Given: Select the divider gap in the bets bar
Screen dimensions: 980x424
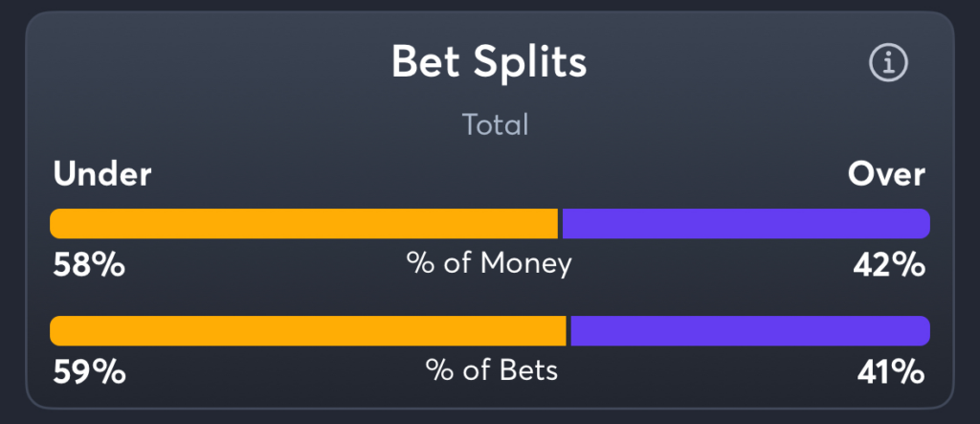Looking at the screenshot, I should [568, 331].
